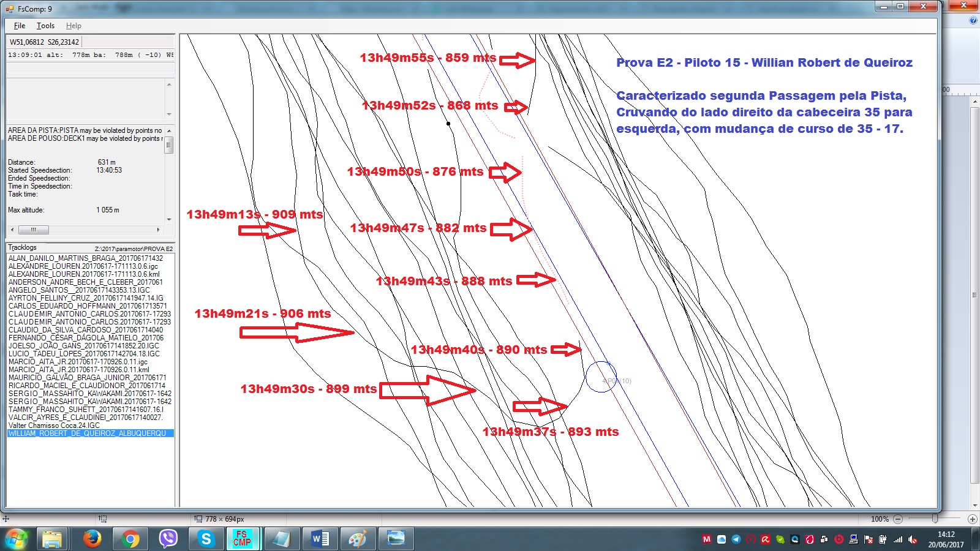Click the scroll-down arrow of the info panel
Image resolution: width=980 pixels, height=551 pixels.
pos(169,219)
